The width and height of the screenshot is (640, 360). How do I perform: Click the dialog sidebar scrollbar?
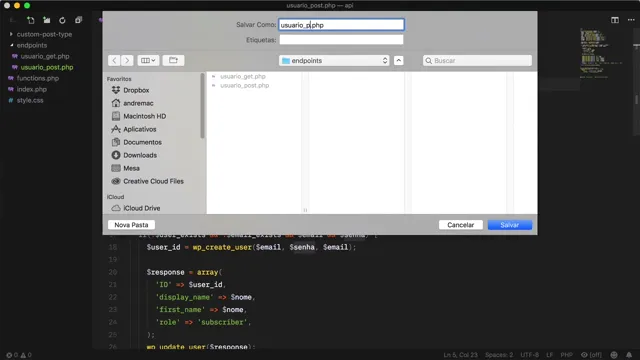[x=202, y=106]
